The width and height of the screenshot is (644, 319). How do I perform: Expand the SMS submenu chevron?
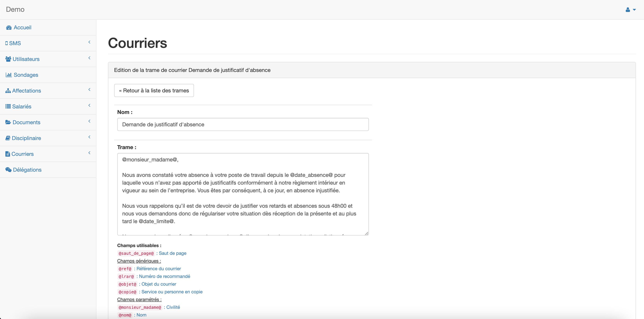tap(89, 42)
